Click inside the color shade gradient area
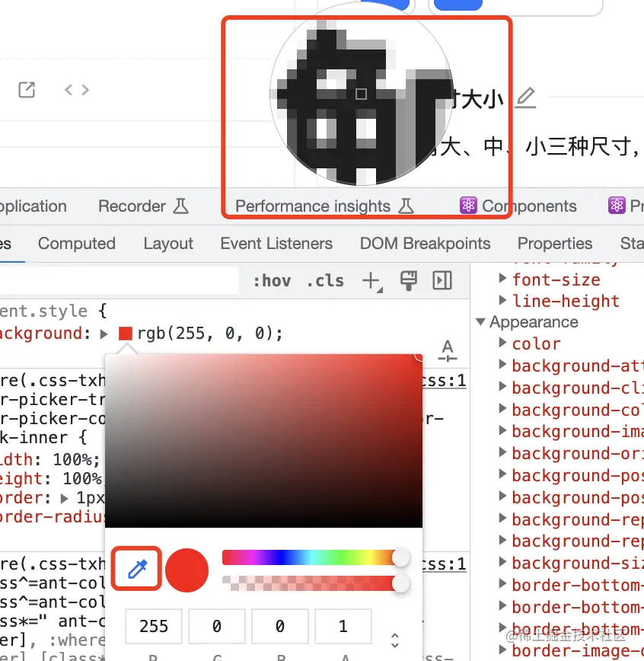The image size is (644, 661). [263, 440]
